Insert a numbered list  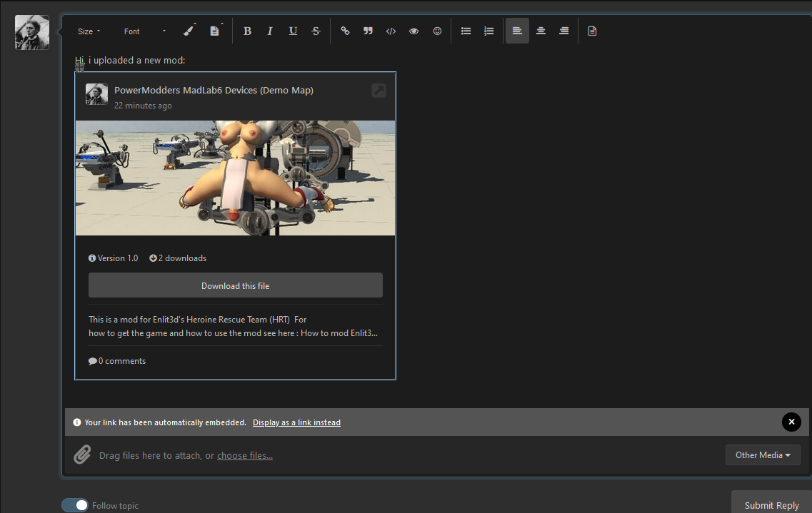click(489, 31)
